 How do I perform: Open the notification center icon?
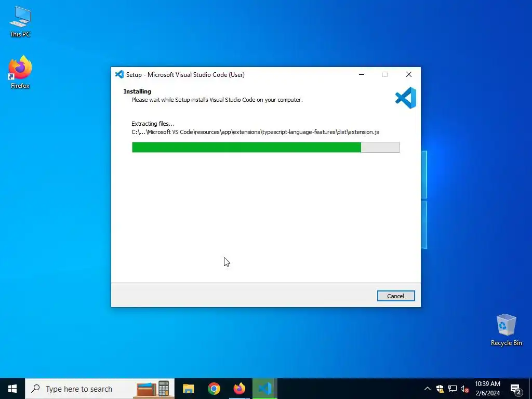[515, 389]
